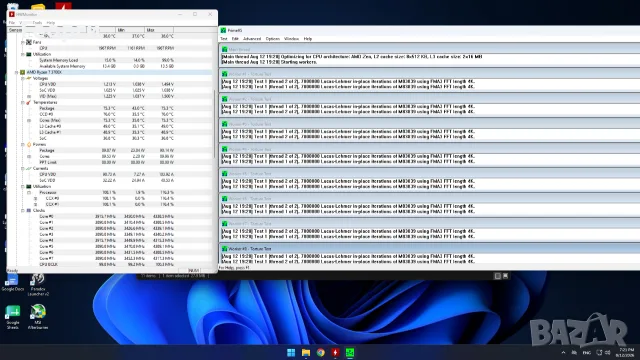Select the CPU BCLK clock row
Screen dimensions: 640x360
click(110, 264)
